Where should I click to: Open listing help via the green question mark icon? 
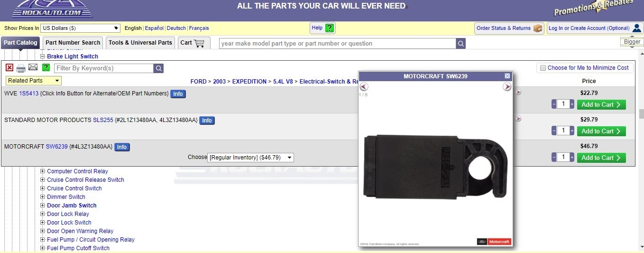pyautogui.click(x=46, y=68)
